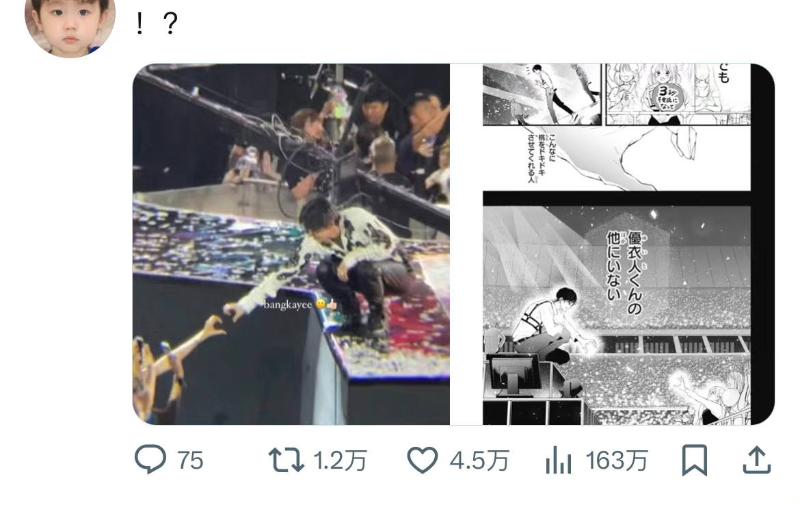
Task: Click the retweet arrows icon
Action: pos(285,459)
